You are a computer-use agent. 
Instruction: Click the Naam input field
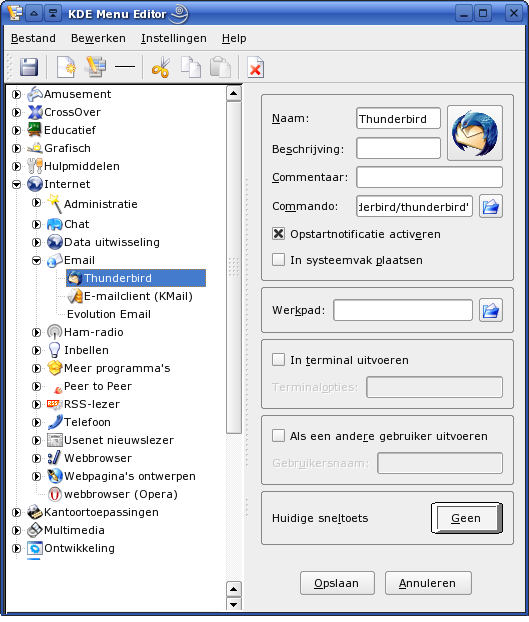(x=398, y=118)
